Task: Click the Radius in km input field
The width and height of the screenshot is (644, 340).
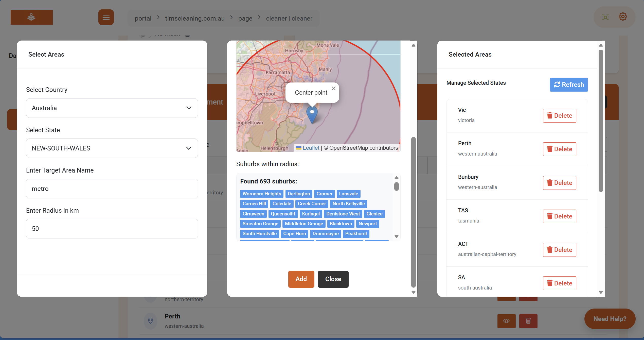Action: (112, 229)
